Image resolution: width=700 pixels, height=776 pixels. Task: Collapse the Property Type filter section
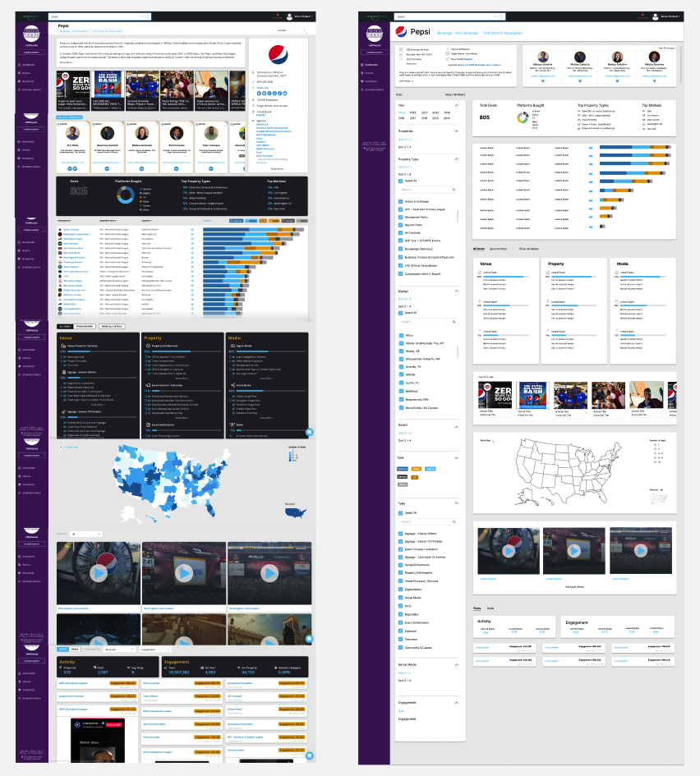[456, 158]
